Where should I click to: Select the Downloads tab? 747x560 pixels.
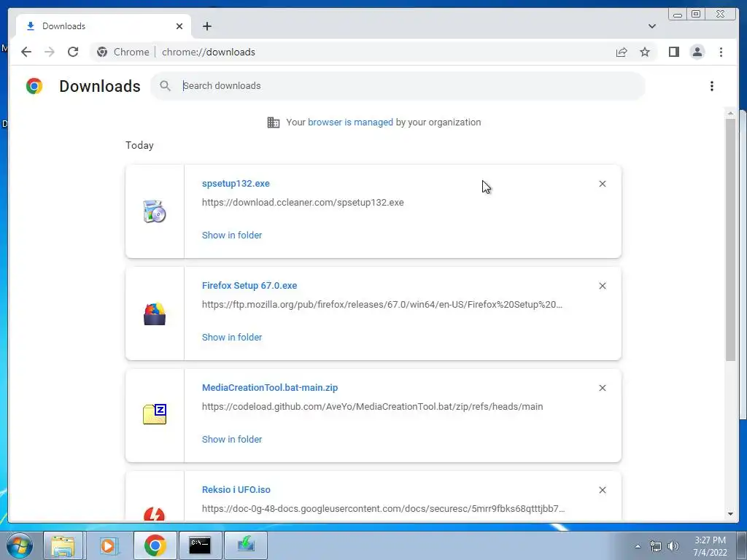pos(104,26)
